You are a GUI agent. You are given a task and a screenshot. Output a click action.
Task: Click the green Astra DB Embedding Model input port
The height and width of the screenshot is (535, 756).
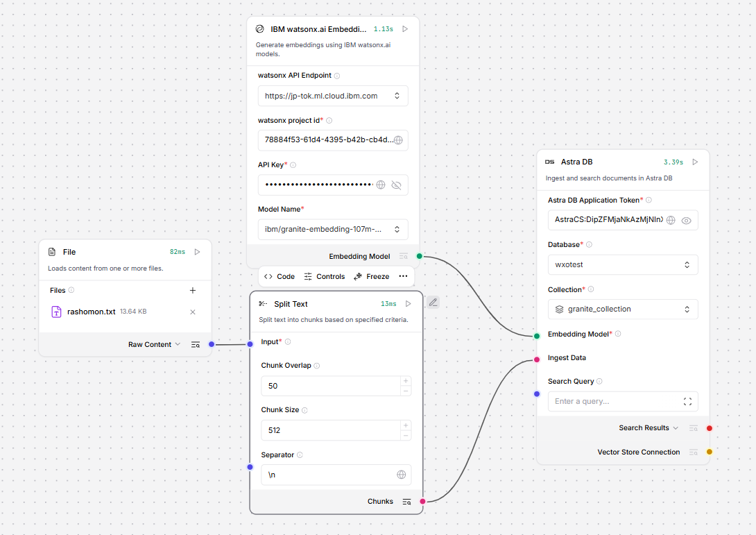click(x=537, y=336)
